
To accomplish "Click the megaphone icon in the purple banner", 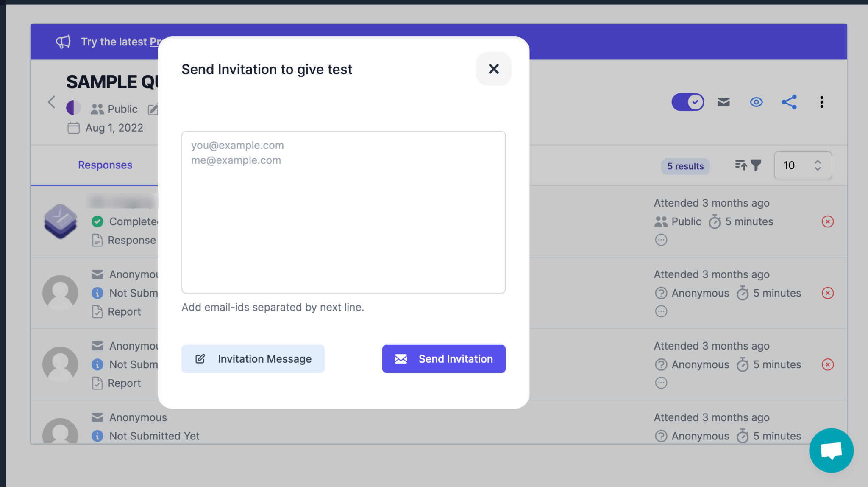I will [x=63, y=41].
